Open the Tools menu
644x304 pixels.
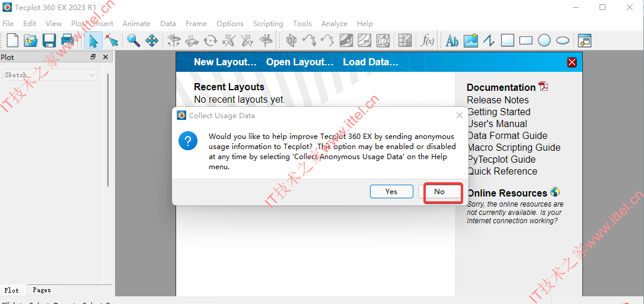click(302, 23)
